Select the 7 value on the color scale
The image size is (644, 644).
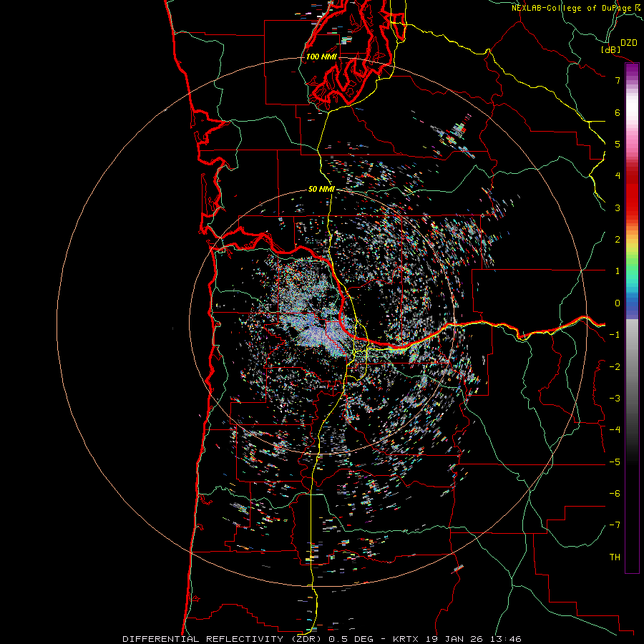point(618,80)
